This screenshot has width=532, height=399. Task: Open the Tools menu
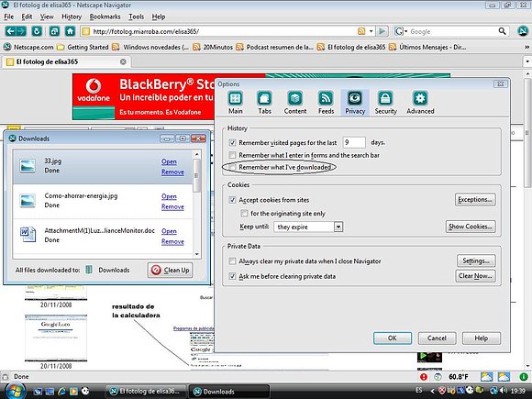[137, 17]
